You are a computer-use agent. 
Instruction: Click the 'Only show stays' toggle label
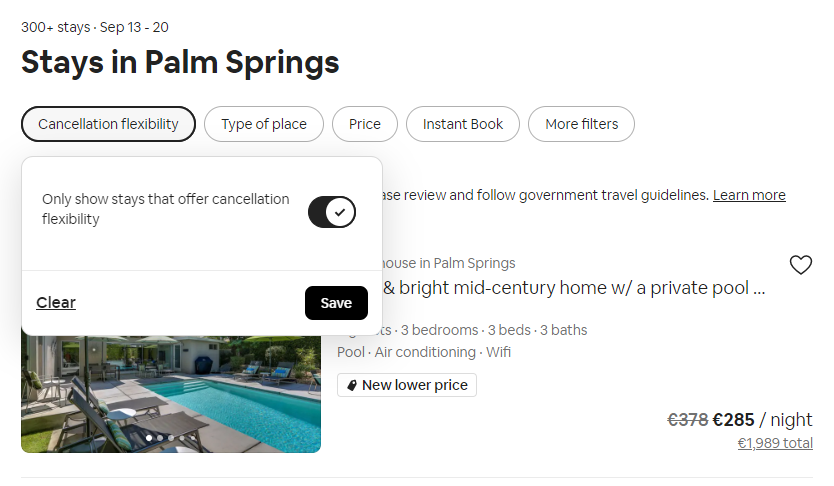166,209
